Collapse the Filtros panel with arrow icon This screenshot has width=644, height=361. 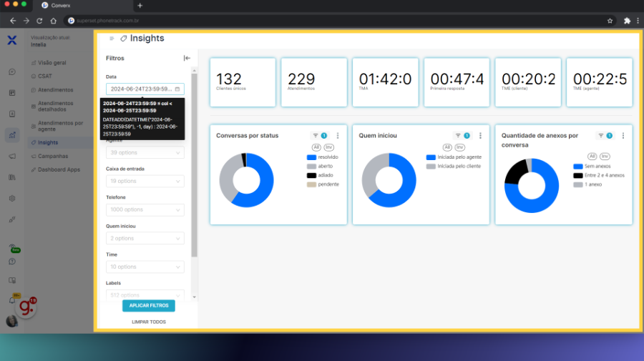click(x=187, y=59)
